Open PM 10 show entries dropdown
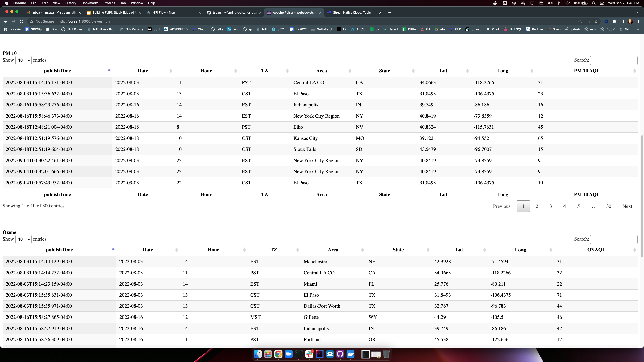Viewport: 644px width, 362px height. tap(23, 60)
